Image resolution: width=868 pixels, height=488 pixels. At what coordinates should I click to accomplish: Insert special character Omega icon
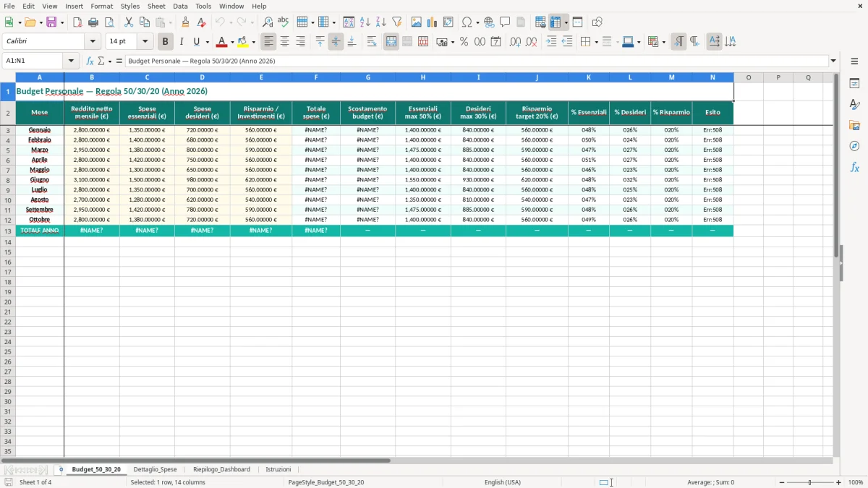(x=467, y=22)
